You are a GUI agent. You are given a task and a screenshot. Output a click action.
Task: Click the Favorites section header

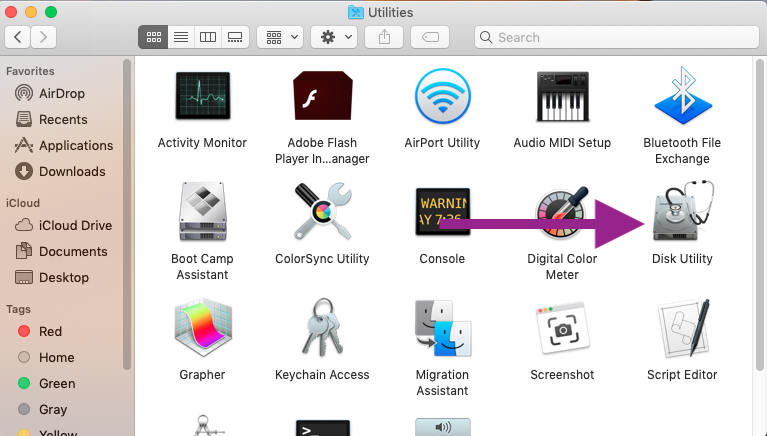(30, 71)
